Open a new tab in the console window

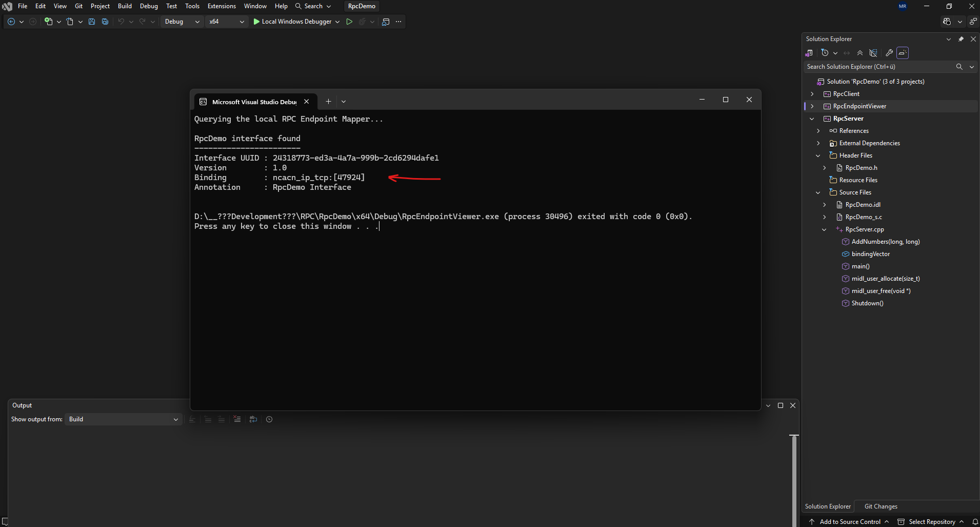click(328, 101)
